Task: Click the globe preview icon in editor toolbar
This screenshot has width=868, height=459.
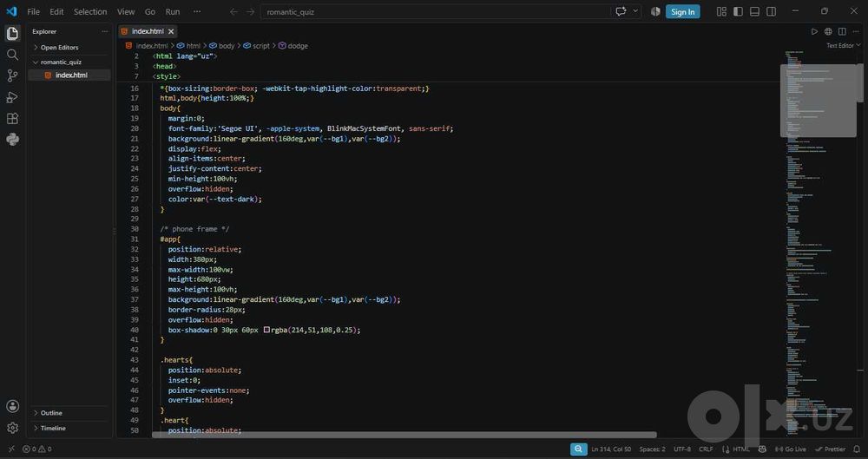Action: point(828,31)
